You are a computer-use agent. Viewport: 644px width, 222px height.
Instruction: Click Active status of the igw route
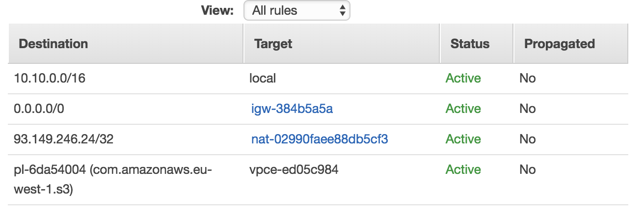coord(463,109)
